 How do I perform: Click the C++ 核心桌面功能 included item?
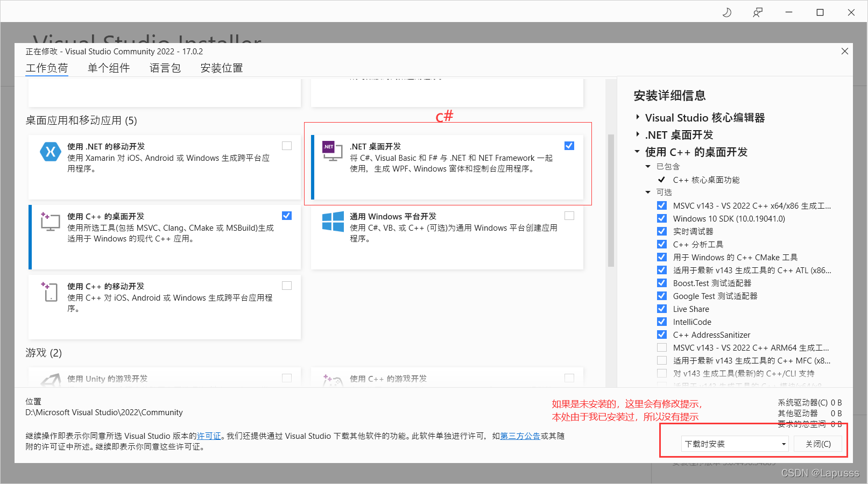(707, 180)
